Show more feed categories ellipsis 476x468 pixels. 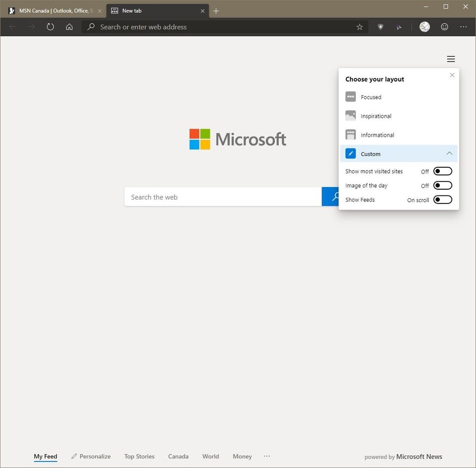267,456
